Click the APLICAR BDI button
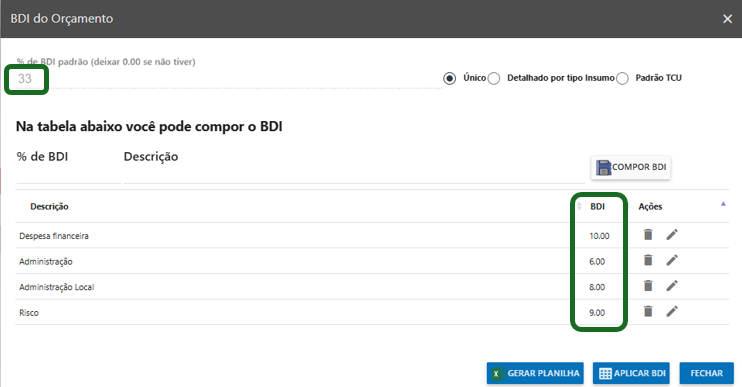Viewport: 742px width, 387px height. click(x=631, y=373)
